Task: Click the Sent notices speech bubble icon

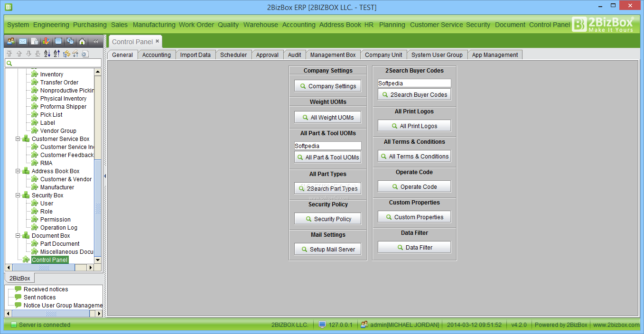Action: click(18, 297)
